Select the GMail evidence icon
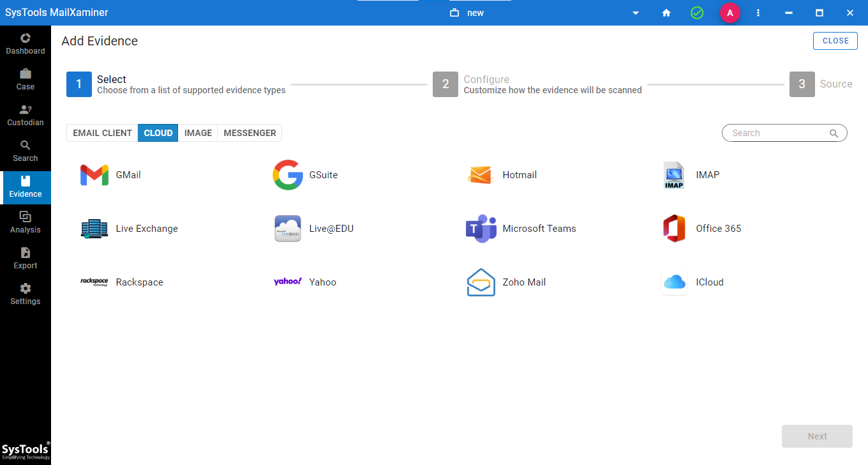The height and width of the screenshot is (465, 868). (94, 175)
